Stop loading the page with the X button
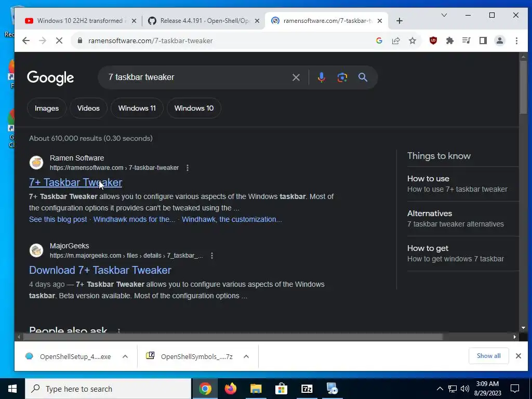Screen dimensions: 532x399 tap(59, 41)
